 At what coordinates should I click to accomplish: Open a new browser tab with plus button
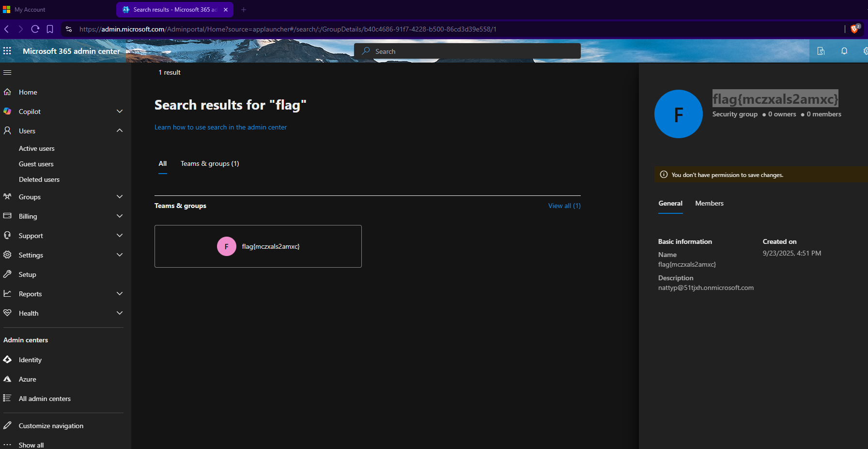(x=244, y=10)
